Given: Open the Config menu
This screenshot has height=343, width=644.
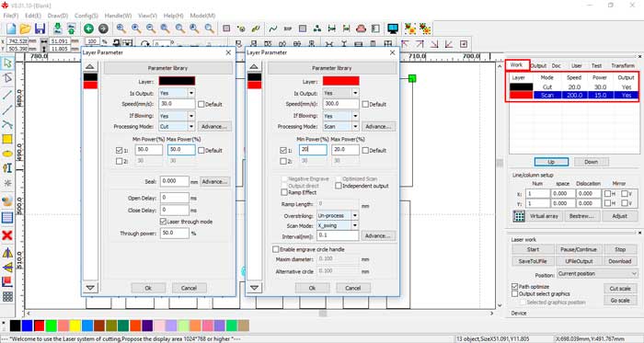Looking at the screenshot, I should click(86, 16).
